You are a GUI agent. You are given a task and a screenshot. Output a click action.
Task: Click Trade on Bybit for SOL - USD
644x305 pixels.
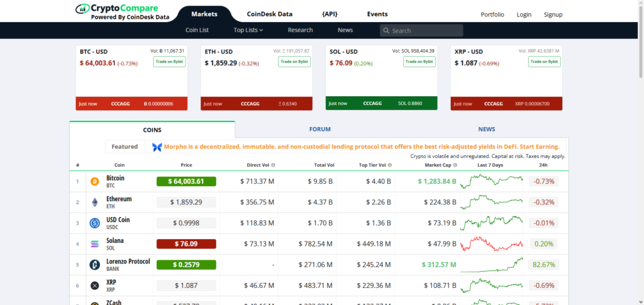(x=419, y=62)
